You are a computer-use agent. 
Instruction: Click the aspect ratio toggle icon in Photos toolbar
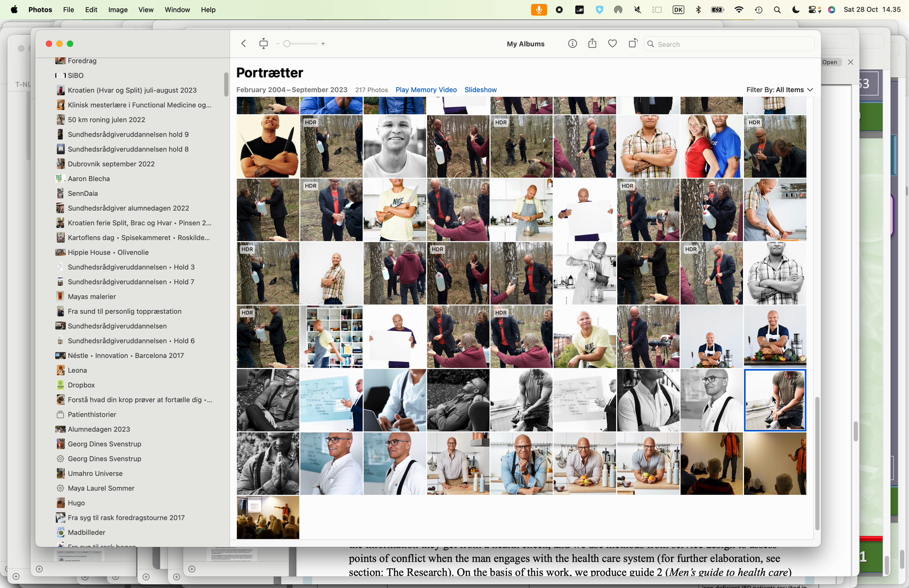tap(263, 44)
